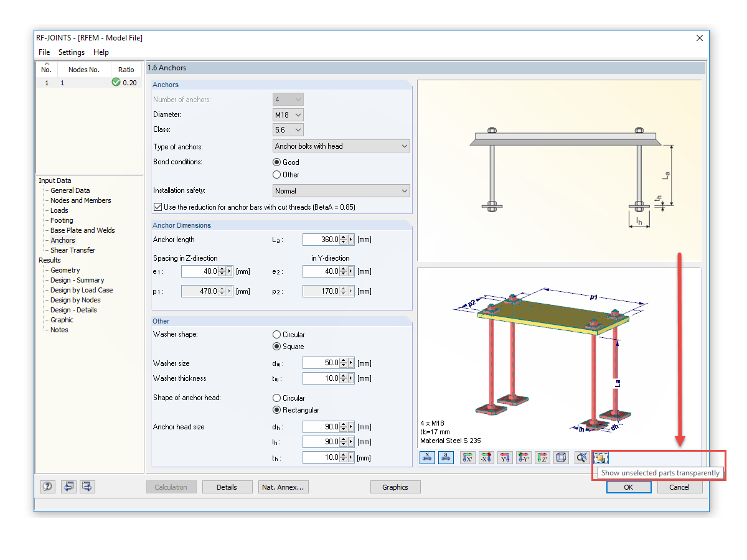
Task: Click e1 spacing spinner arrows
Action: [x=222, y=271]
